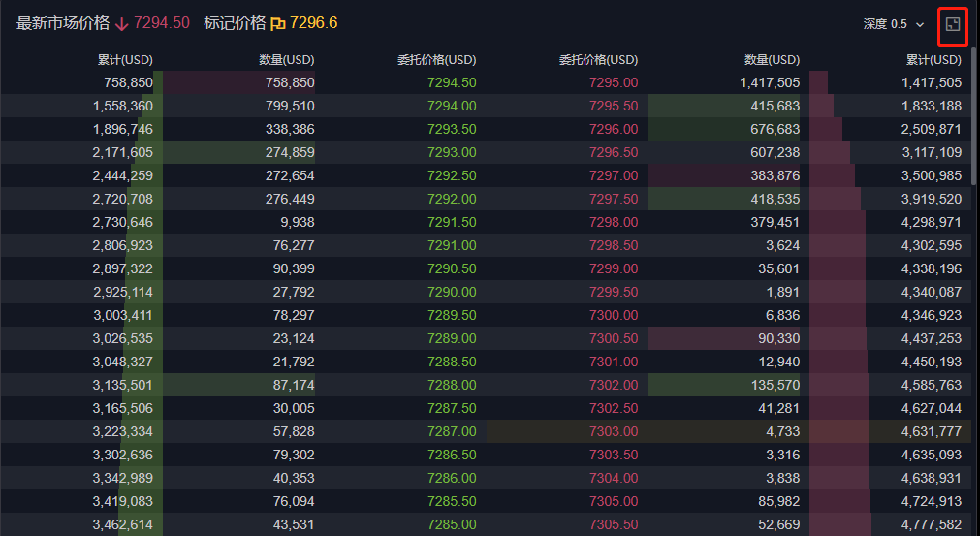Click the latest market price 7294.50

(161, 23)
